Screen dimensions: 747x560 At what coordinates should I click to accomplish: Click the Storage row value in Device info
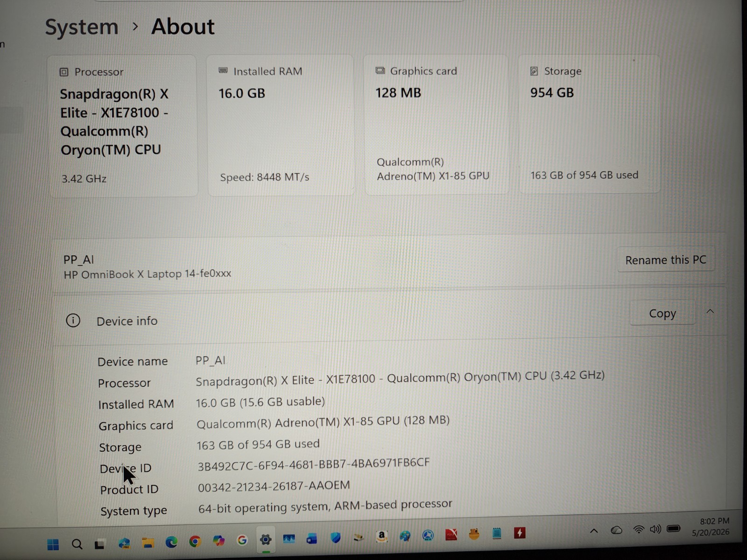258,445
